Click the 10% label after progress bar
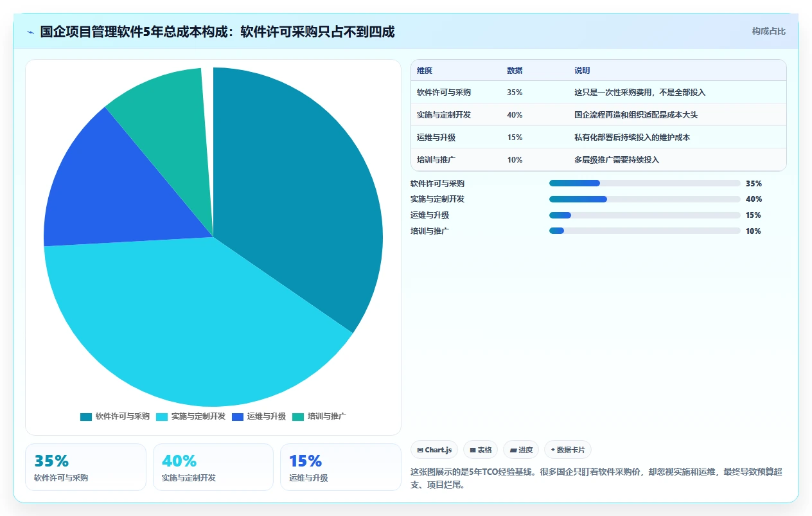The width and height of the screenshot is (812, 516). point(754,231)
